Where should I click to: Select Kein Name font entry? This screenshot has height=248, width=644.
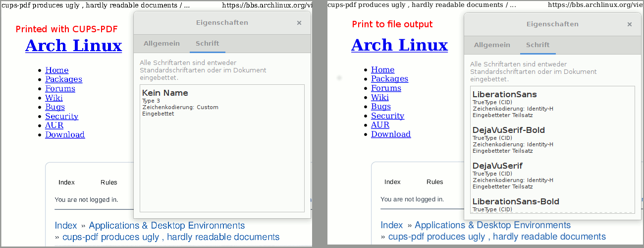pyautogui.click(x=222, y=103)
